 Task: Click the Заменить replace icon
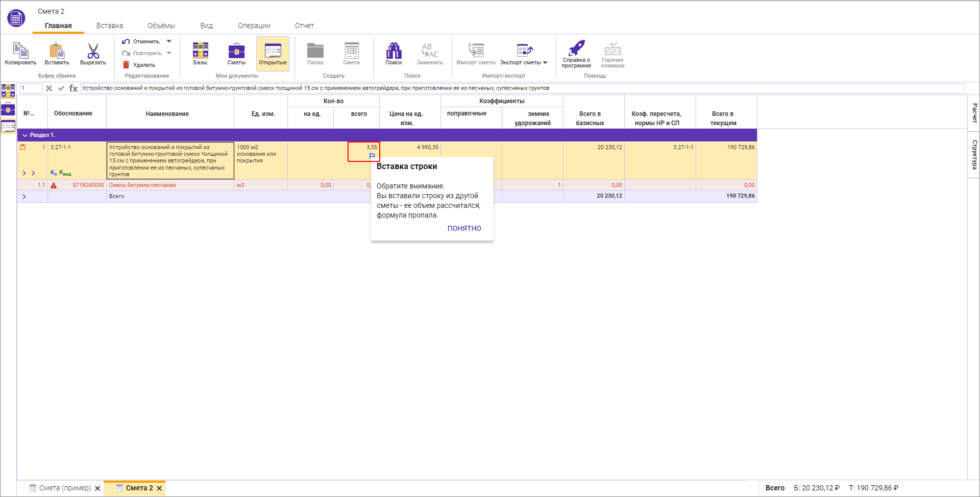(x=430, y=51)
